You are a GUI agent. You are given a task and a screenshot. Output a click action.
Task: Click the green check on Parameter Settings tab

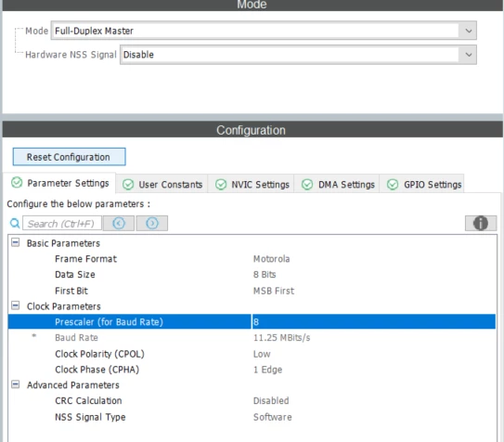click(x=17, y=182)
